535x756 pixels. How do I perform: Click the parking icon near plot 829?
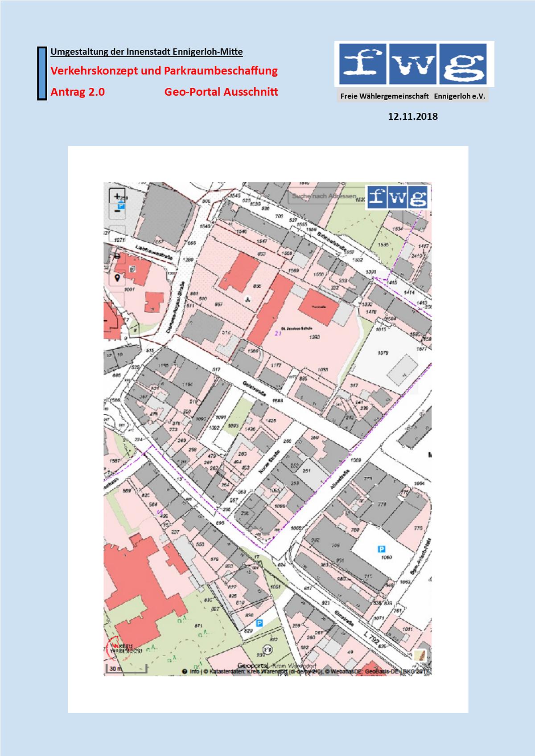pyautogui.click(x=259, y=623)
